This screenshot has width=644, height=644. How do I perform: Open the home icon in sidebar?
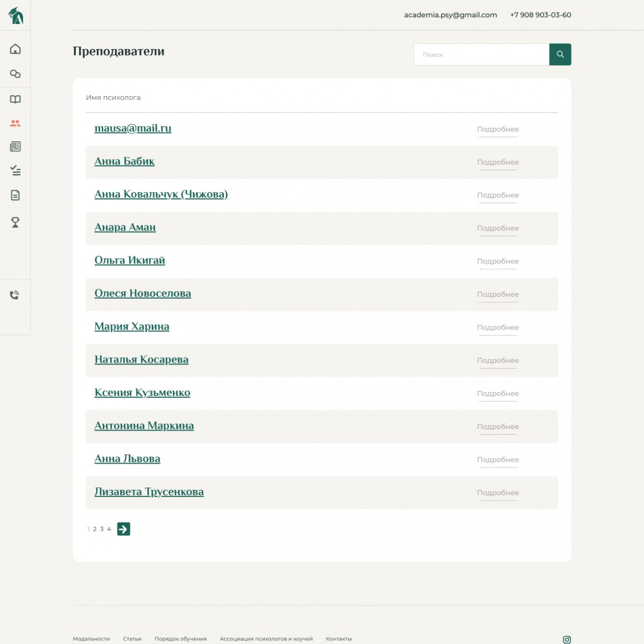pos(15,49)
